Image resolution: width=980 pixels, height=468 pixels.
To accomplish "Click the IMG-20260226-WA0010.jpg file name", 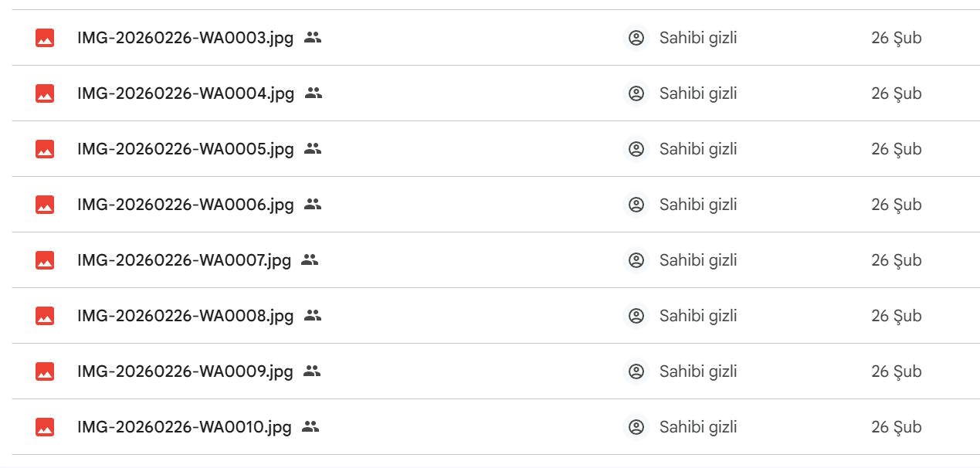I will tap(185, 427).
